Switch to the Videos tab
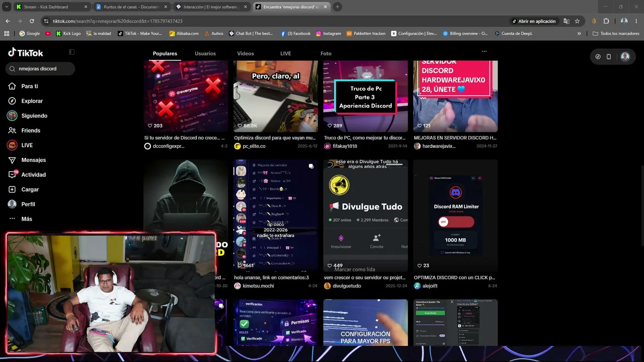Viewport: 644px width, 362px height. (246, 53)
